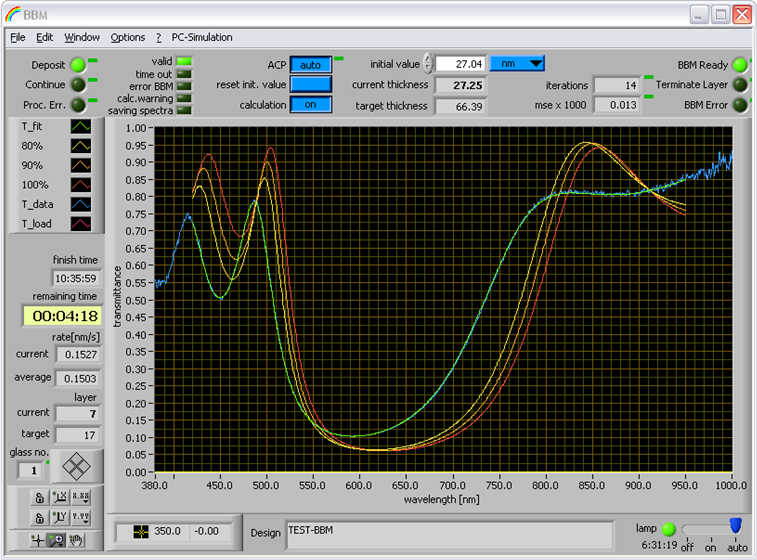
Task: Toggle the Deposit indicator button
Action: tap(78, 65)
